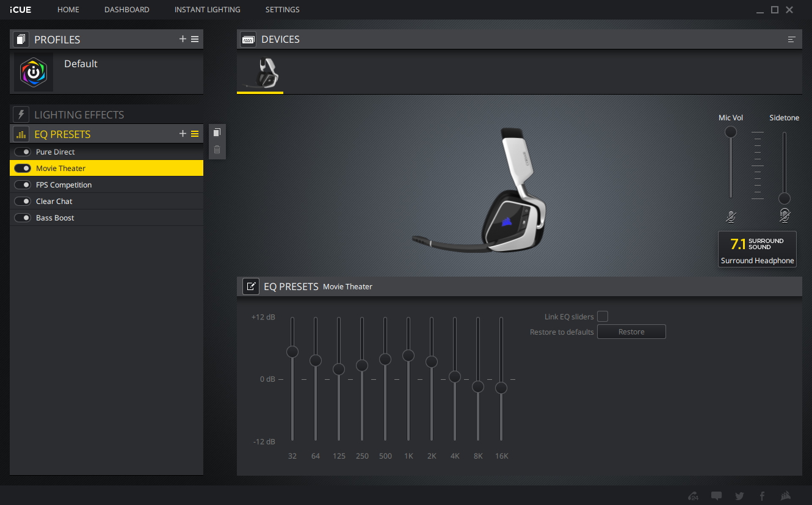The width and height of the screenshot is (812, 505).
Task: Click the 1K EQ band slider handle
Action: [408, 355]
